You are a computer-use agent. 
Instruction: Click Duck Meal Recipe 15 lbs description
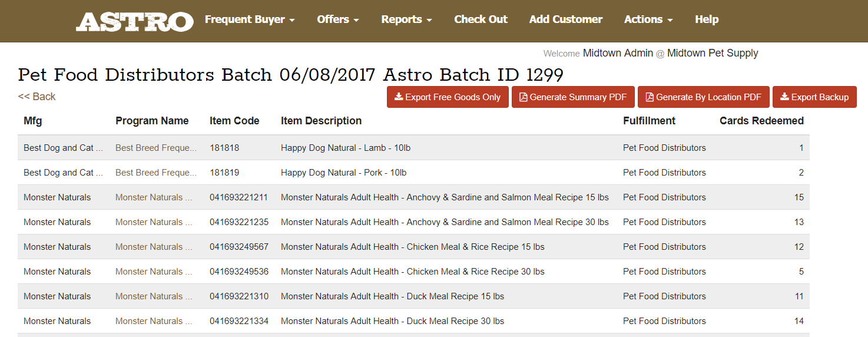[393, 296]
